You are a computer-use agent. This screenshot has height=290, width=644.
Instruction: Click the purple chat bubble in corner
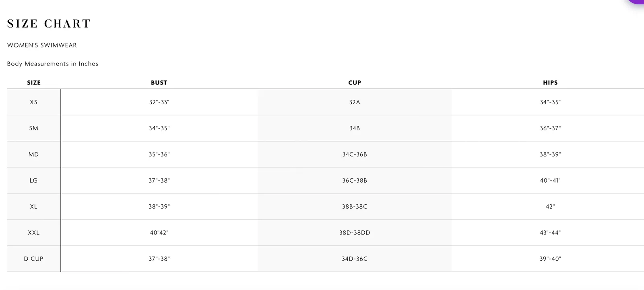tap(636, 2)
